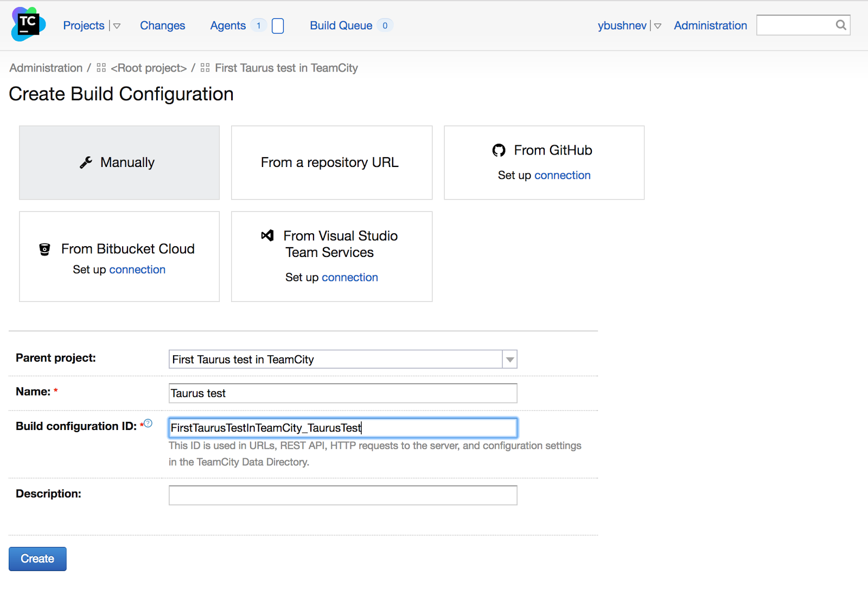Click the Visual Studio logo icon
The image size is (868, 591).
pyautogui.click(x=267, y=235)
